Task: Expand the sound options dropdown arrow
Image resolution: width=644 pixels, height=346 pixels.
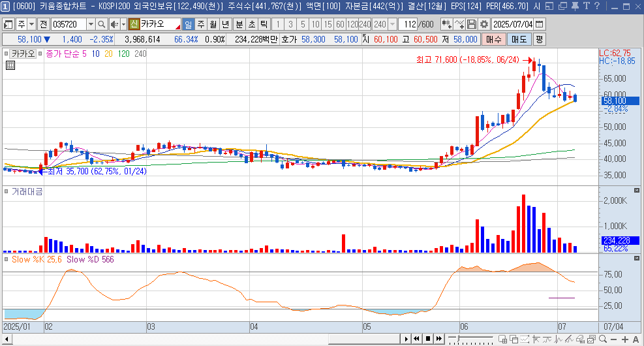Action: 123,24
